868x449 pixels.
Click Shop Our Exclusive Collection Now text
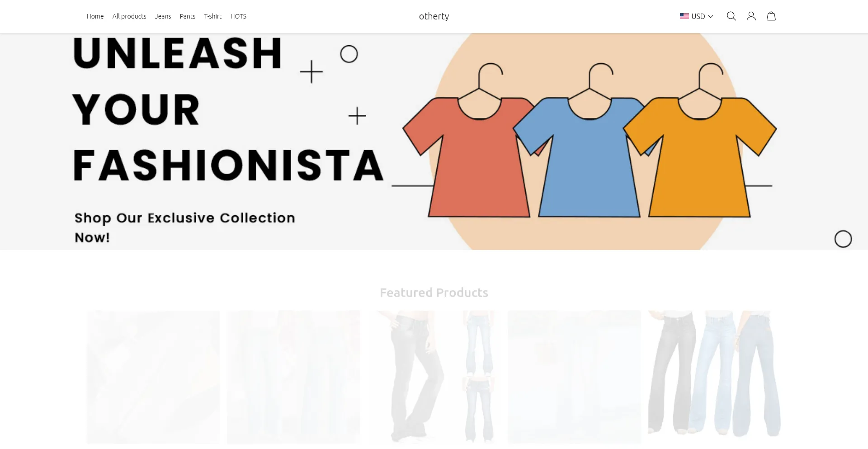tap(184, 227)
